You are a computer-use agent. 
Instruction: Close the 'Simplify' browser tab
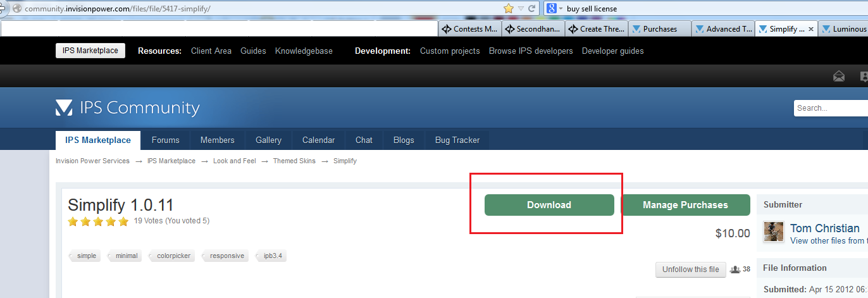pos(811,29)
